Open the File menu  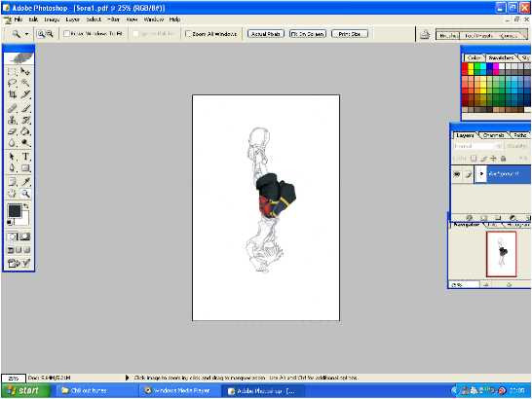pos(18,19)
